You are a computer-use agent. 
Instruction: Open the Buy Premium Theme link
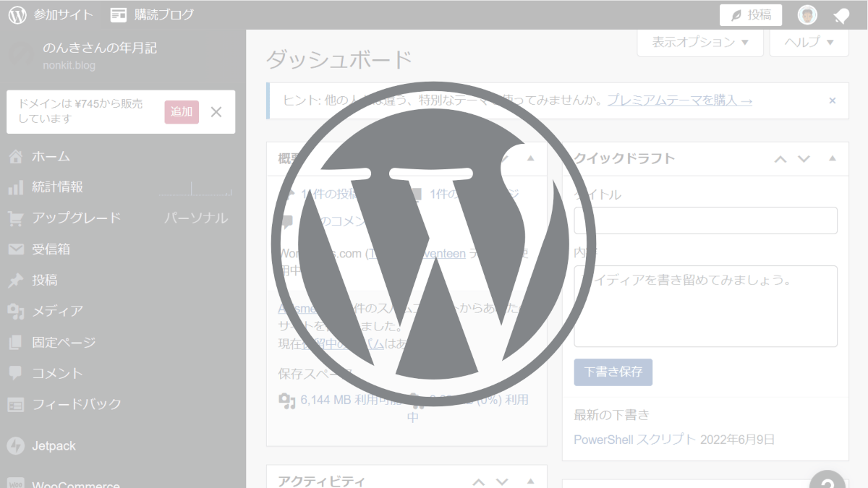click(679, 100)
